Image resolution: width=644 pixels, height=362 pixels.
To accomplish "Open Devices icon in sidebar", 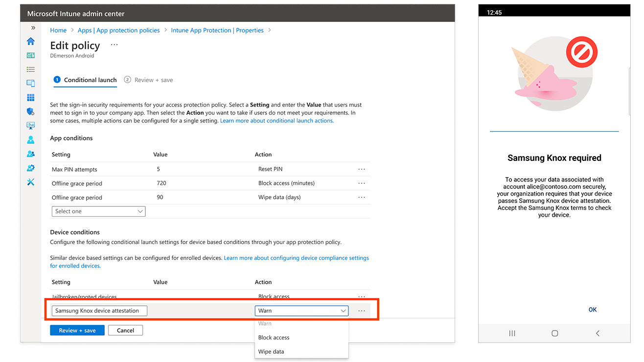I will pyautogui.click(x=31, y=84).
